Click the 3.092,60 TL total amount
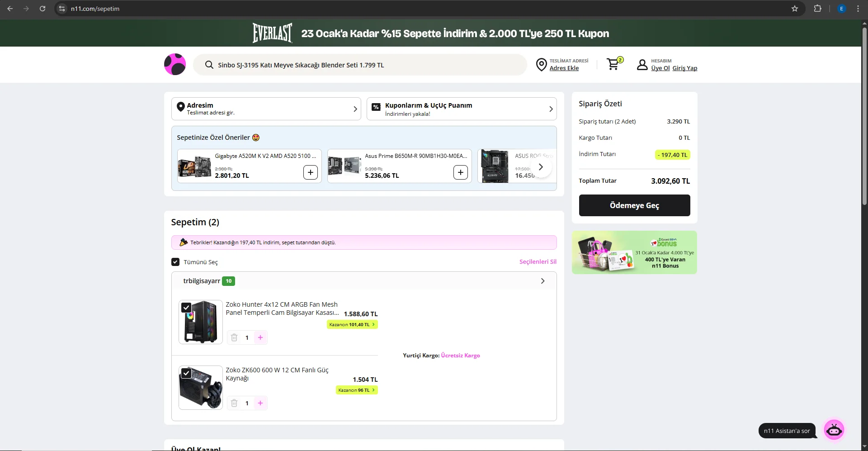Screen dimensions: 868x451 coord(670,181)
